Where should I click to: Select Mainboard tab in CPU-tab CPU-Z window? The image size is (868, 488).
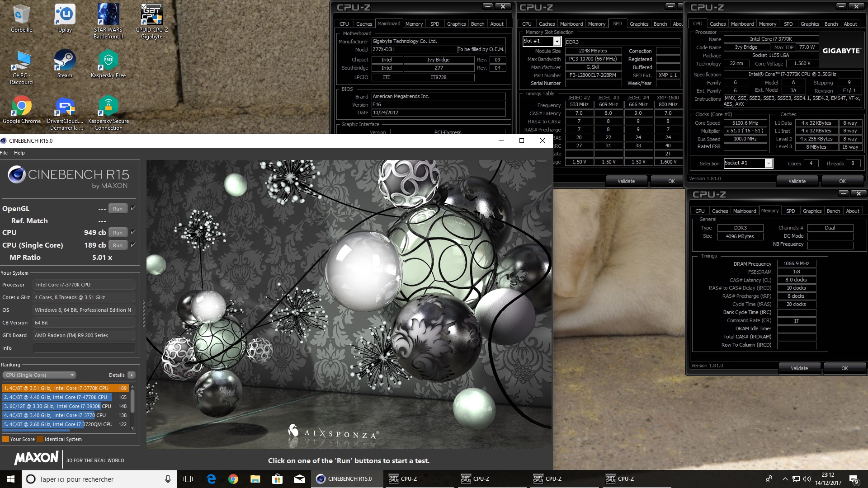(x=742, y=24)
